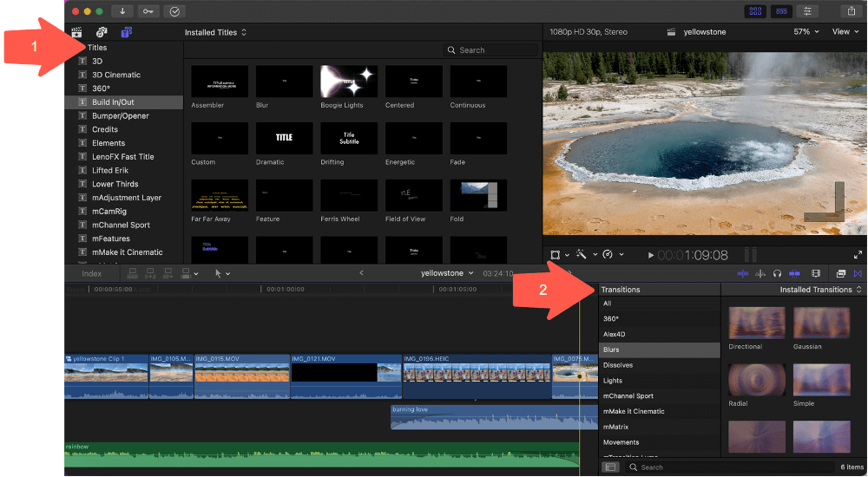Open the Photos and Audio sidebar icon
Image resolution: width=868 pixels, height=477 pixels.
pos(102,32)
